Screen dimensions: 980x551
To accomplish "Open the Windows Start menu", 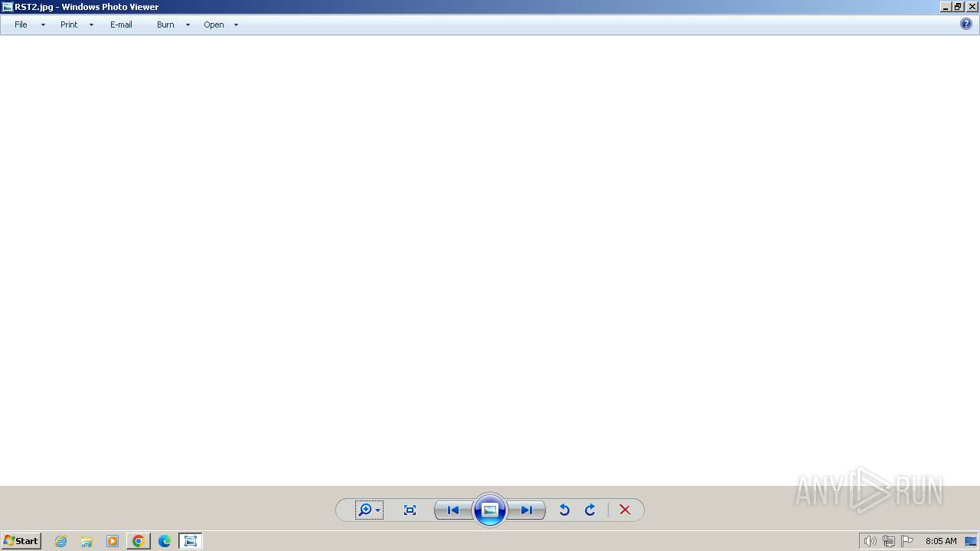I will tap(21, 540).
